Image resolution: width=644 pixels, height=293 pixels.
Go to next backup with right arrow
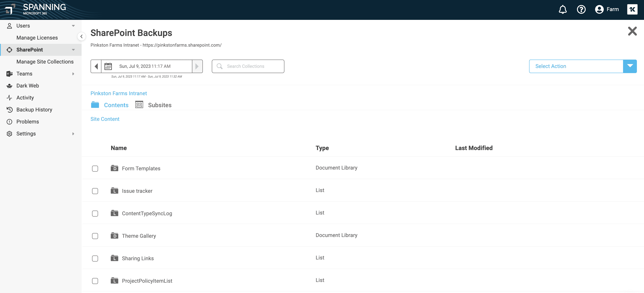197,66
